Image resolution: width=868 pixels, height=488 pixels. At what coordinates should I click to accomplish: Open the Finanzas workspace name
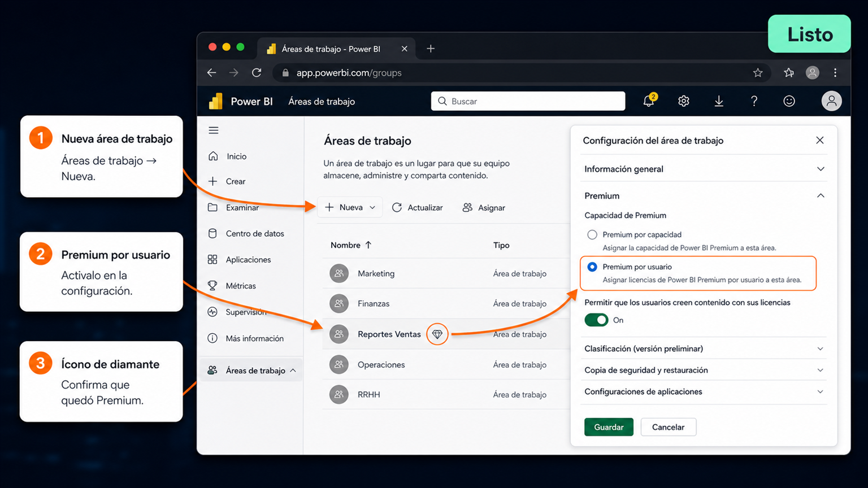[374, 303]
